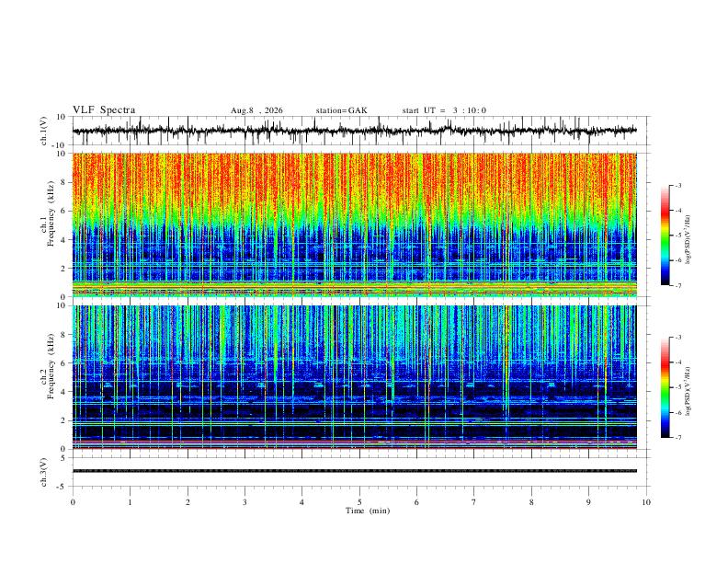Click the upper PSD color scale bar
This screenshot has height=563, width=728.
coord(665,236)
